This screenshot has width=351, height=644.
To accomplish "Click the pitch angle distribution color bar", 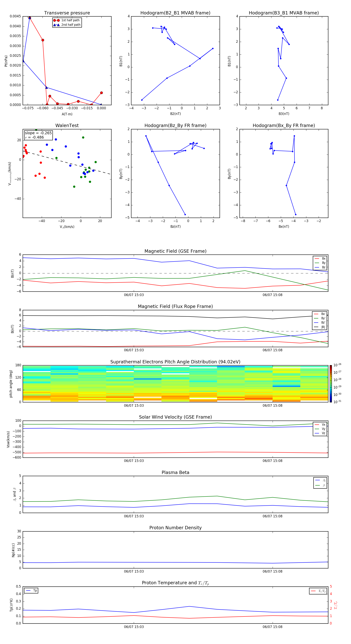I will tap(331, 383).
